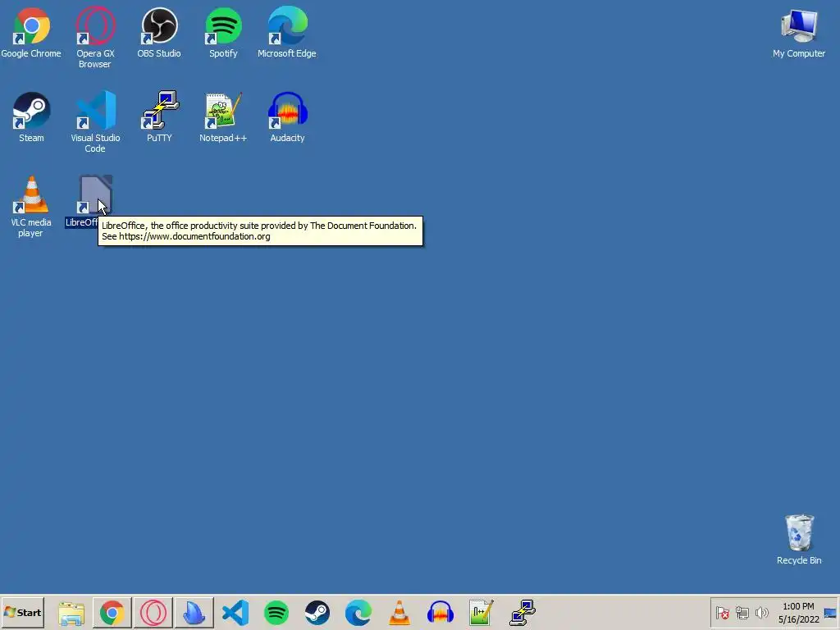Viewport: 840px width, 630px height.
Task: Launch Google Chrome from the taskbar
Action: [x=112, y=612]
